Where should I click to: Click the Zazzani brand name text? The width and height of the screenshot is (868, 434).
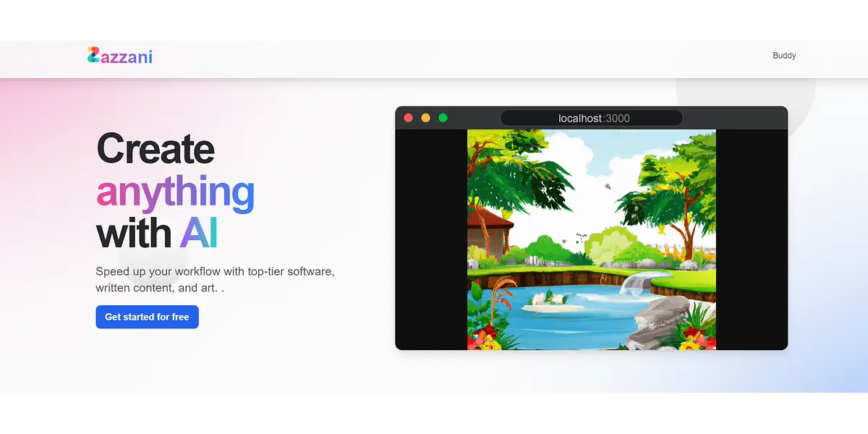point(127,56)
